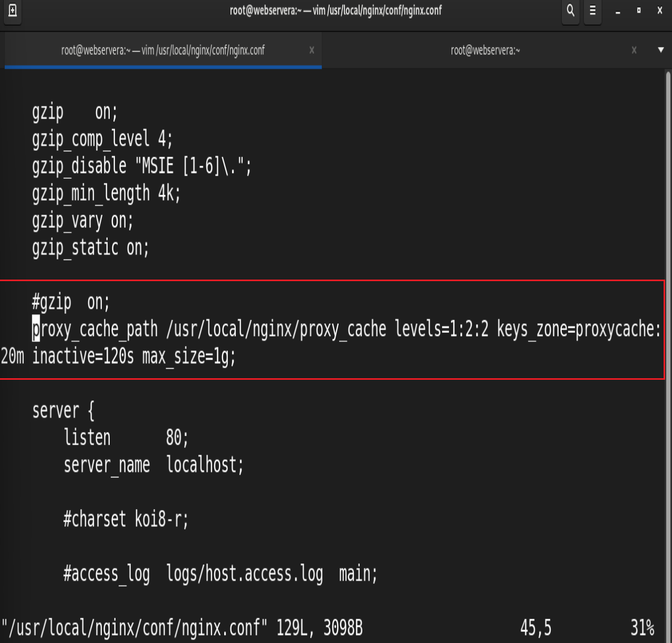Open a new terminal tab with plus icon
This screenshot has width=672, height=643.
(x=13, y=11)
